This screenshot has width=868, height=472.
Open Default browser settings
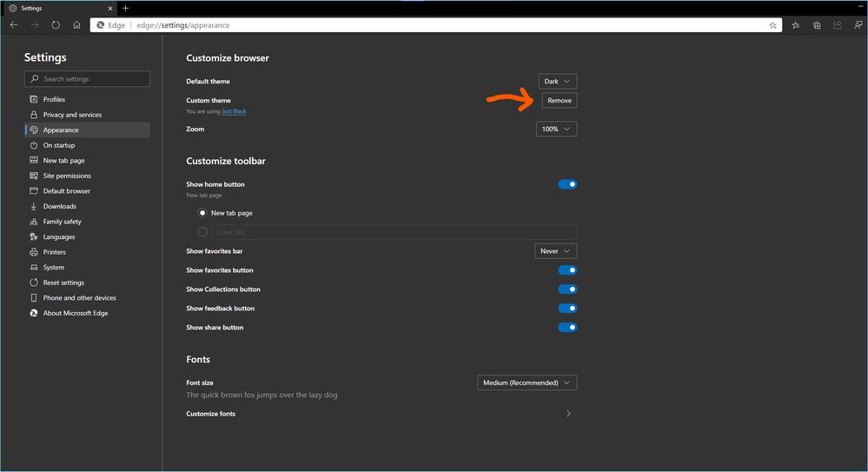(x=88, y=190)
